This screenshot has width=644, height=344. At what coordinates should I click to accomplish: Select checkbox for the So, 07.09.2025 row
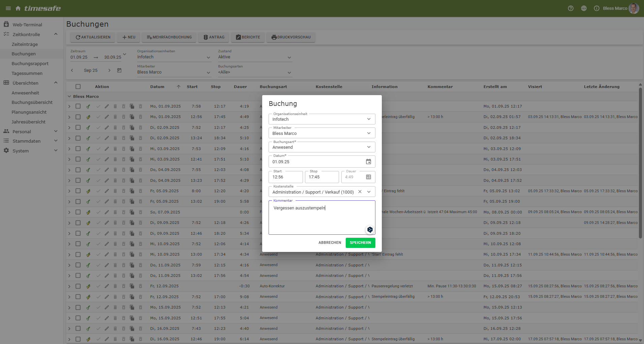pos(78,212)
